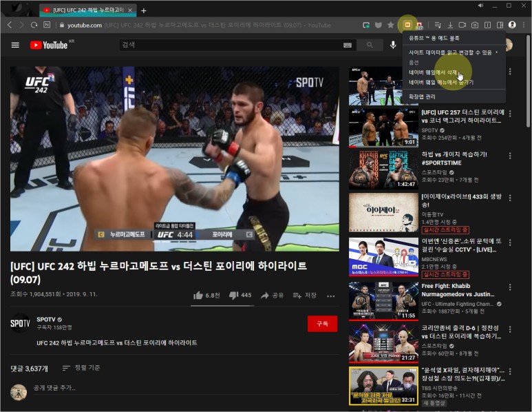This screenshot has height=412, width=532.
Task: Open the browser profile avatar
Action: (512, 25)
